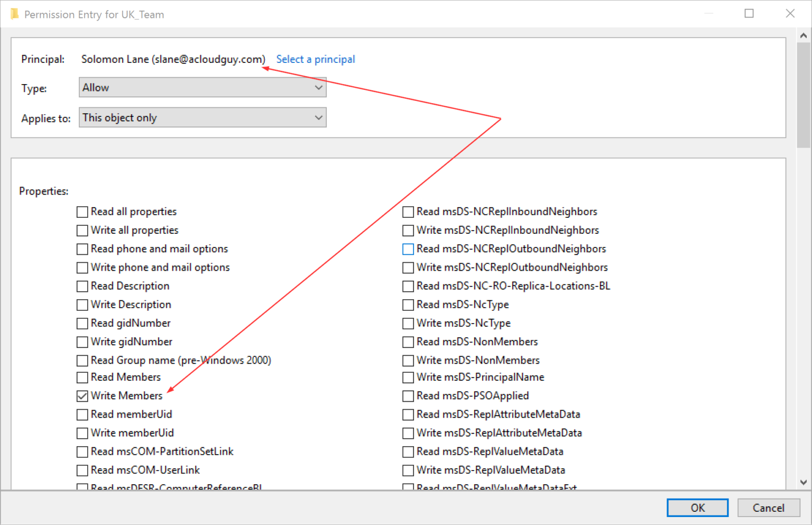This screenshot has width=812, height=525.
Task: Check Write memberUid
Action: 82,433
